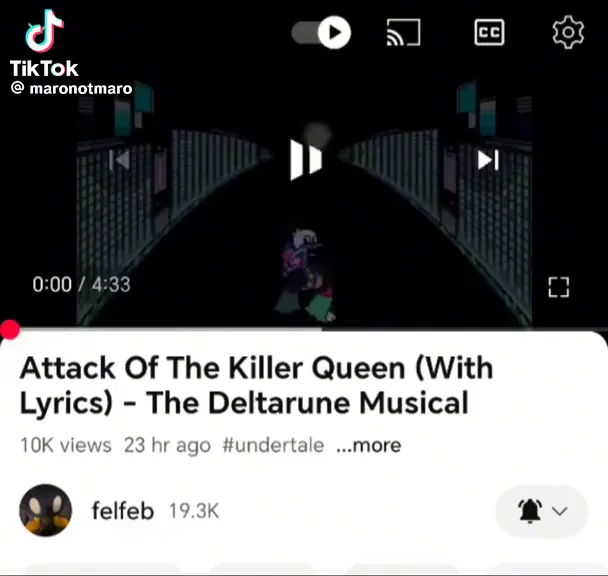The width and height of the screenshot is (608, 576).
Task: Click the red progress bar scrubber
Action: coord(10,330)
